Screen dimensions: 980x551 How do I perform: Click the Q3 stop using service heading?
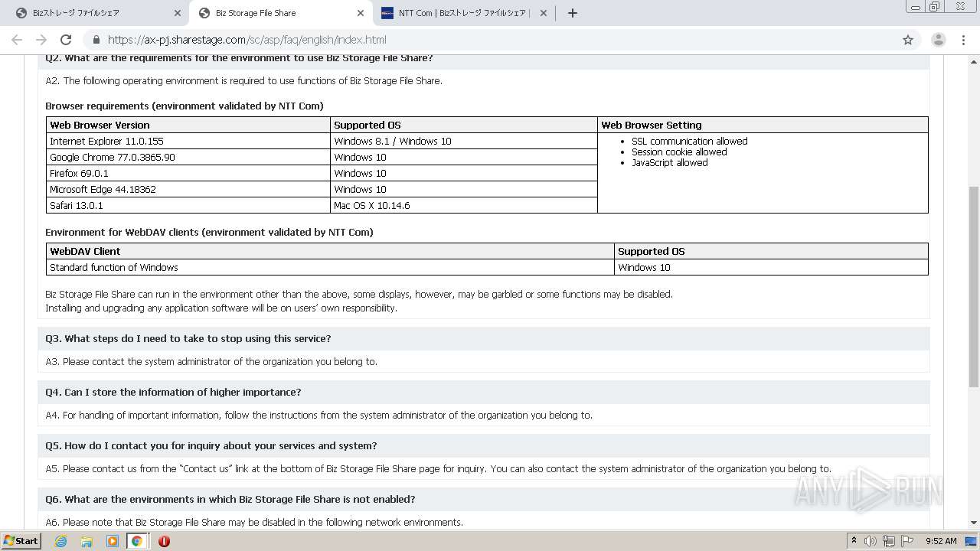tap(188, 338)
